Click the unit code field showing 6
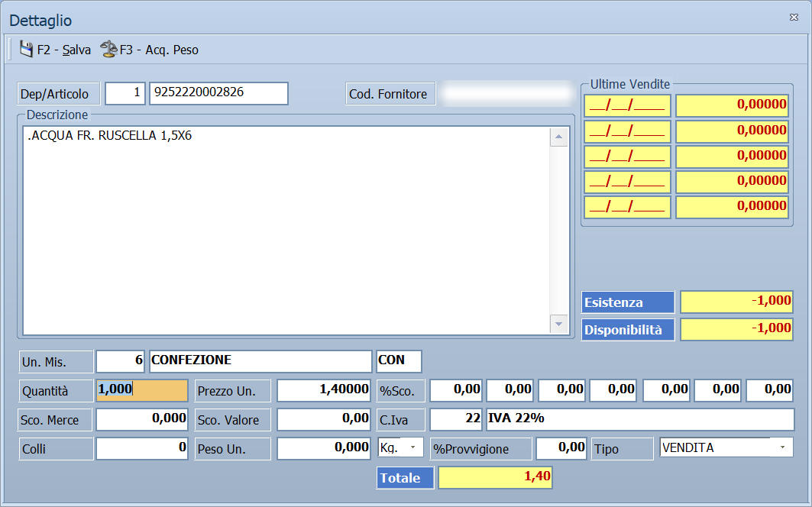Image resolution: width=812 pixels, height=507 pixels. click(x=120, y=361)
